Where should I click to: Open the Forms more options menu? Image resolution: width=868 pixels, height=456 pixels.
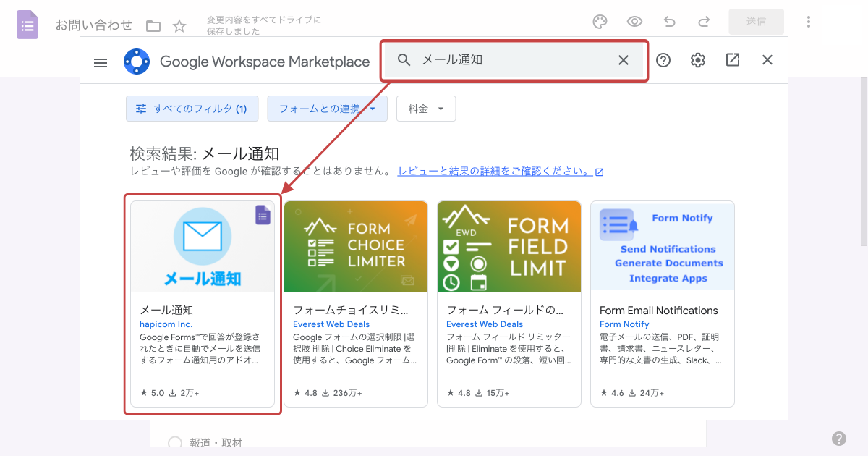tap(809, 22)
